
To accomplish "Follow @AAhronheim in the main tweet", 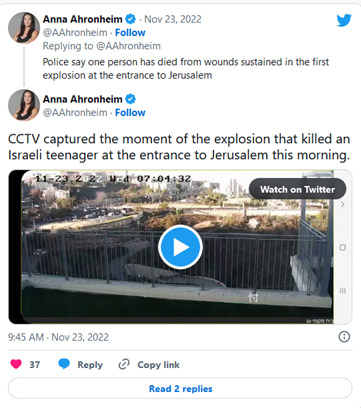I will [x=130, y=113].
